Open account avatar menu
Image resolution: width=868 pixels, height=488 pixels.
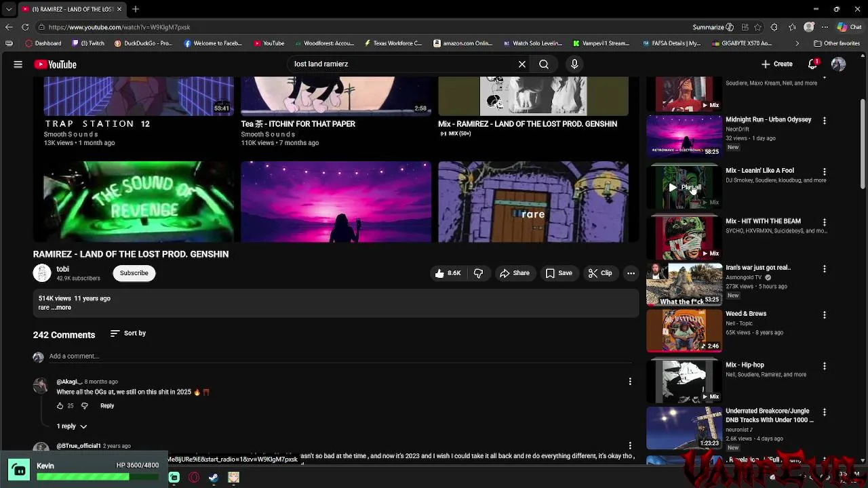pyautogui.click(x=839, y=64)
